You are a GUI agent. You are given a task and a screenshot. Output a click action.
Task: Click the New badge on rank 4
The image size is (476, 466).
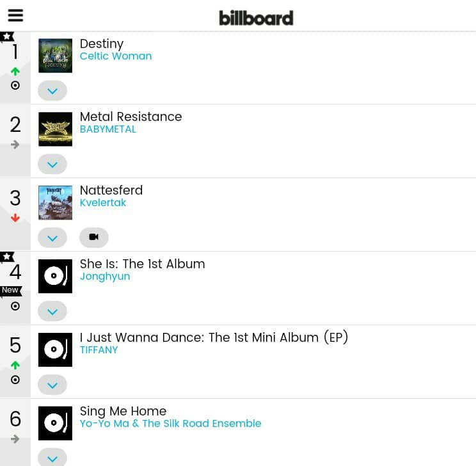[x=10, y=291]
